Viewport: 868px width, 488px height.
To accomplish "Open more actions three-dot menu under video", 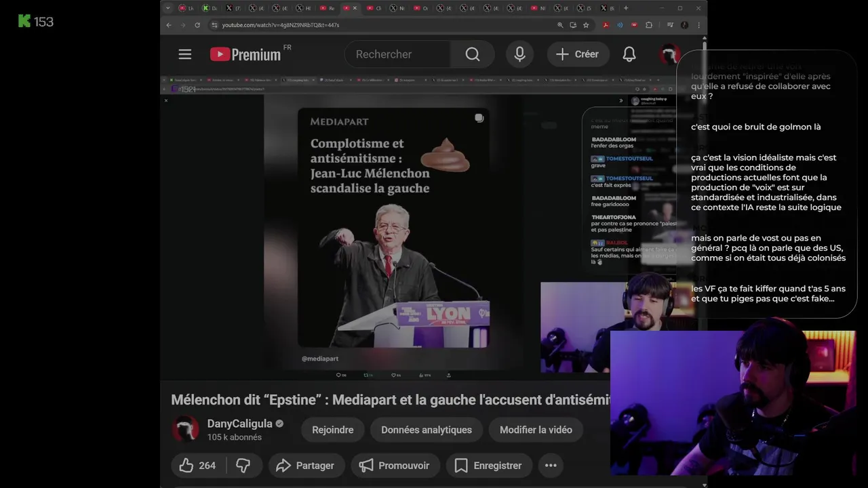I will tap(551, 466).
